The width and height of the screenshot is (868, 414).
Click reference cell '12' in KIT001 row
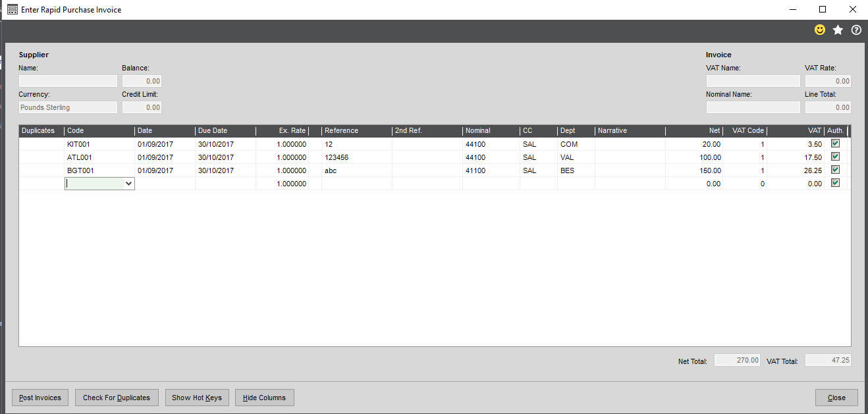(357, 144)
